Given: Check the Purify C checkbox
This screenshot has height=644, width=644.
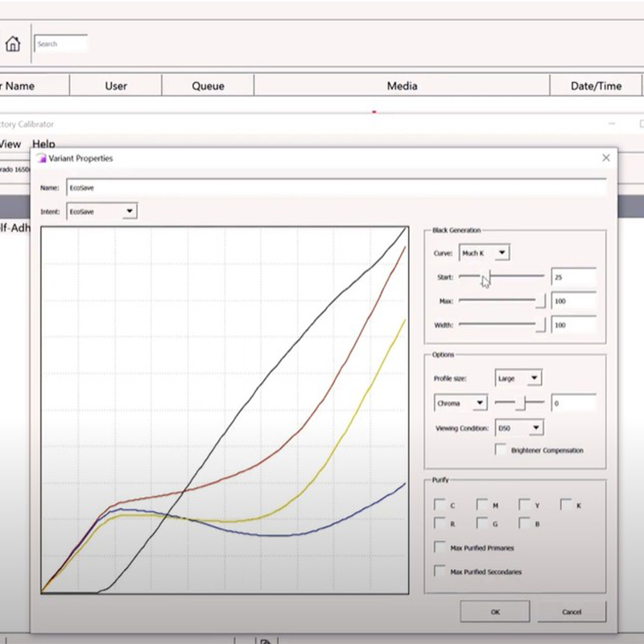Looking at the screenshot, I should (x=440, y=505).
